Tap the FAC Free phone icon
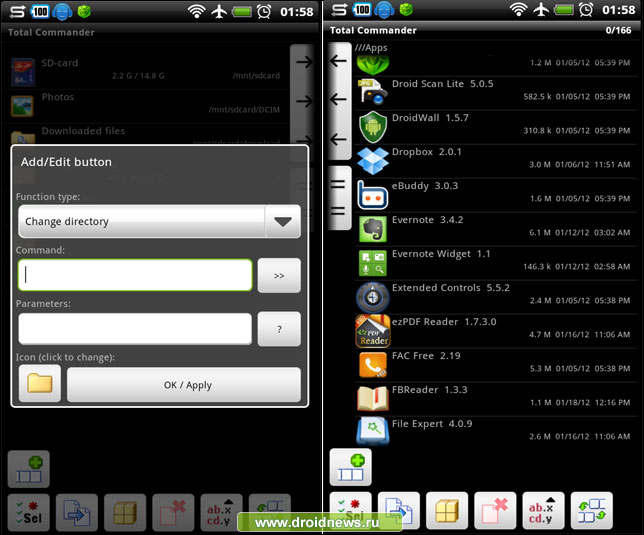The width and height of the screenshot is (644, 535). [373, 365]
